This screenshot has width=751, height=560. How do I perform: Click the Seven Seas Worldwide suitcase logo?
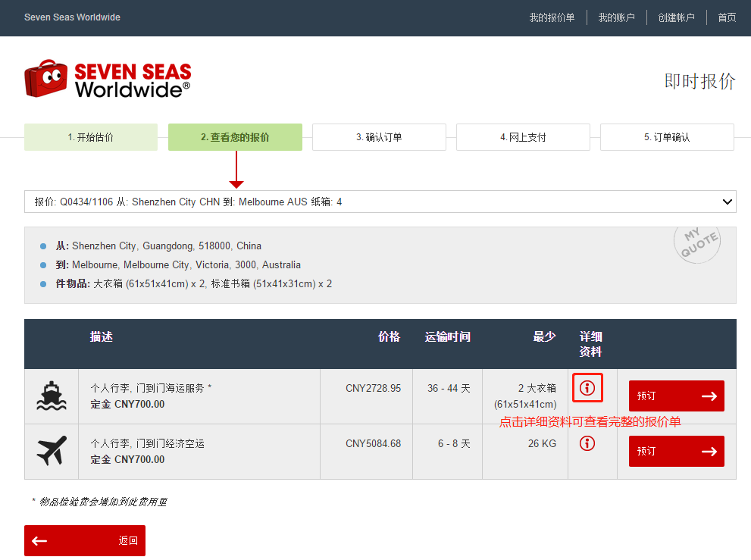(108, 79)
